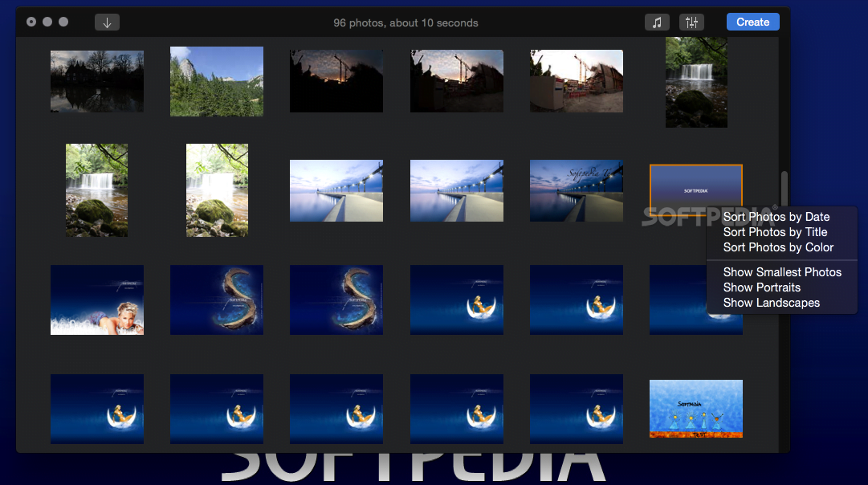Viewport: 868px width, 485px height.
Task: Open the music note soundtrack options
Action: pos(656,22)
